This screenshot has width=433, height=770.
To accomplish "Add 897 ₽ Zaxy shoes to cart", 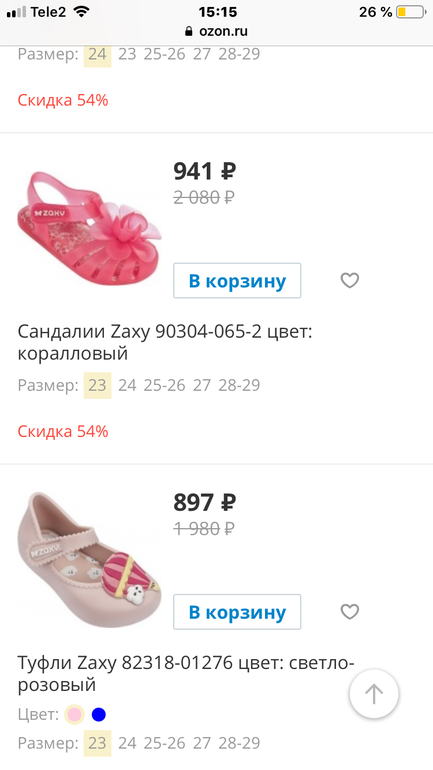I will (237, 612).
